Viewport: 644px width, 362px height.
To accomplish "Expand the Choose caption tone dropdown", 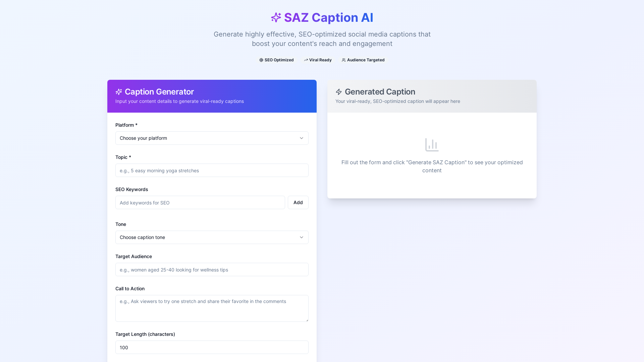I will click(212, 237).
